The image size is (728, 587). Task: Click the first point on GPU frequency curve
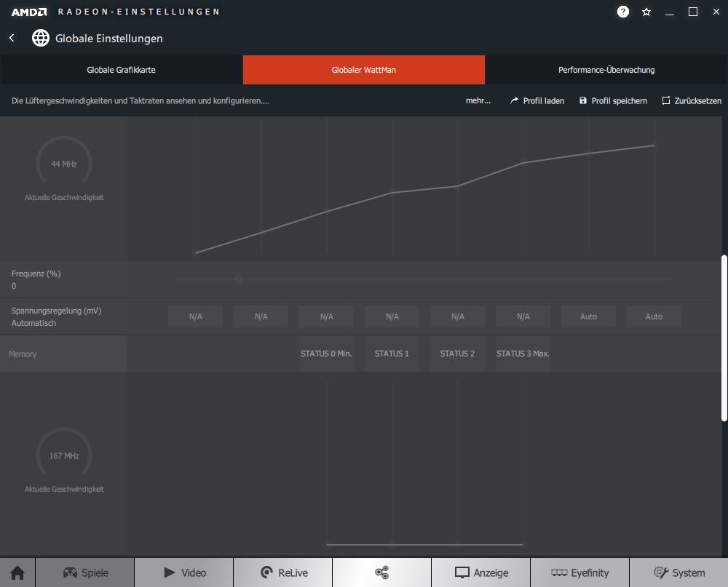(x=195, y=253)
